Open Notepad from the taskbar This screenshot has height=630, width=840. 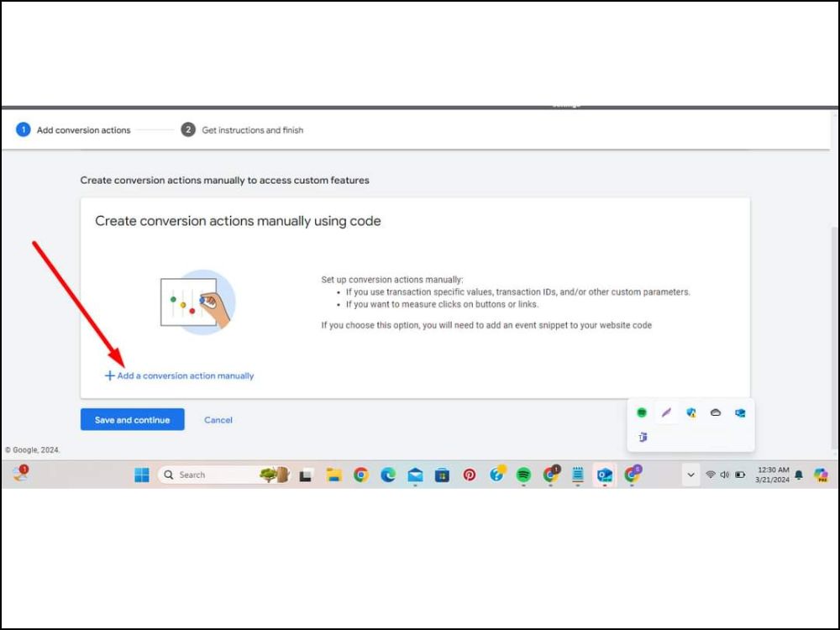pos(578,475)
